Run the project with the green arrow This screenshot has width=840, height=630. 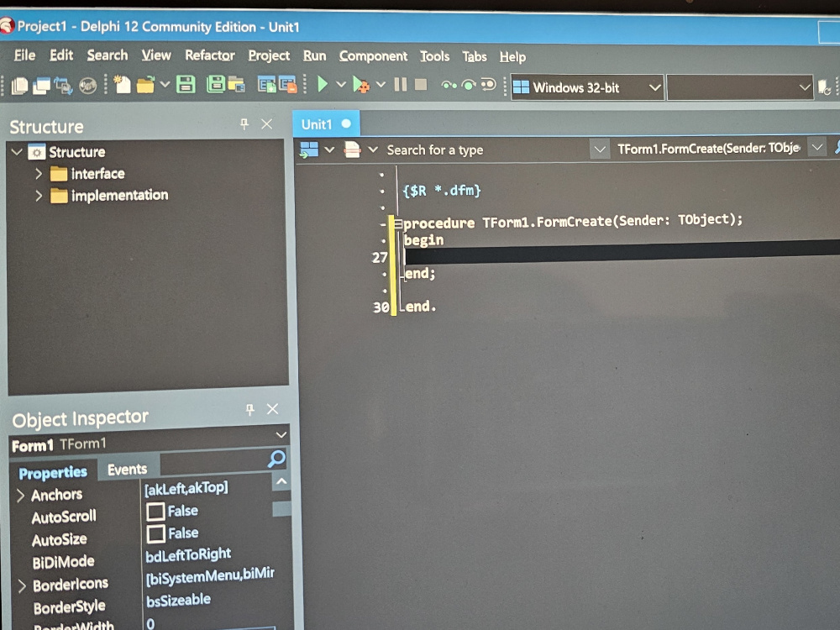pos(323,84)
